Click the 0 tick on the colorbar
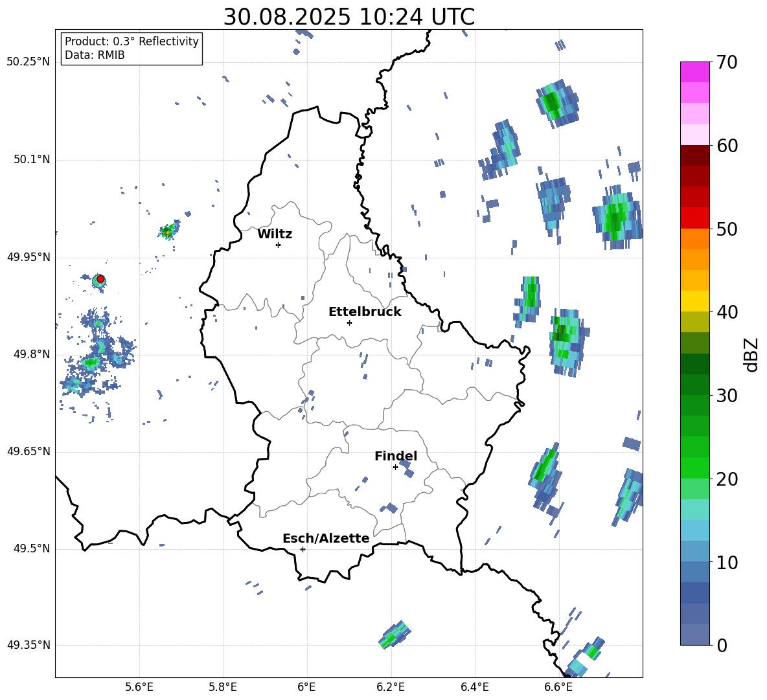767x700 pixels. pos(722,645)
